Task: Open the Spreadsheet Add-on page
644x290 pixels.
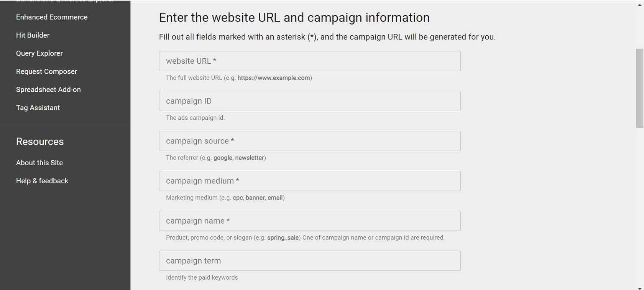Action: 48,89
